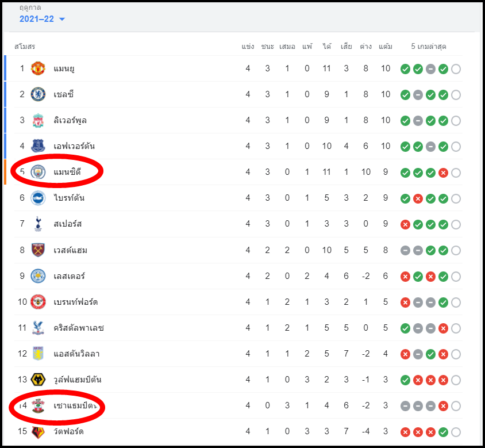Open the 2021–22 season dropdown
This screenshot has width=485, height=448.
tap(42, 19)
